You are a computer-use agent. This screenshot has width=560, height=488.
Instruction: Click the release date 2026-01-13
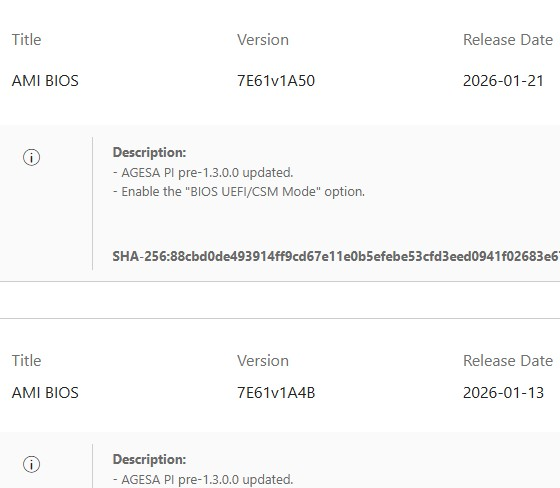503,393
